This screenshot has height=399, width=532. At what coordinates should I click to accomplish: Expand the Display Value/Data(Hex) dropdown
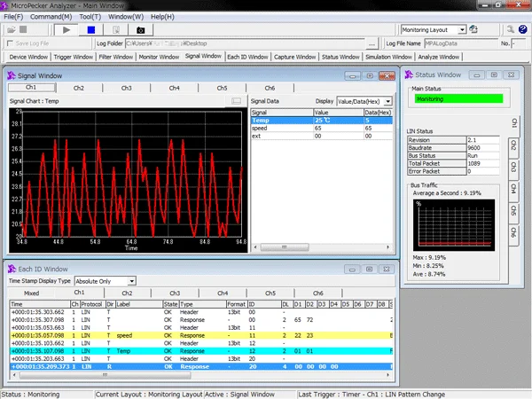click(387, 101)
